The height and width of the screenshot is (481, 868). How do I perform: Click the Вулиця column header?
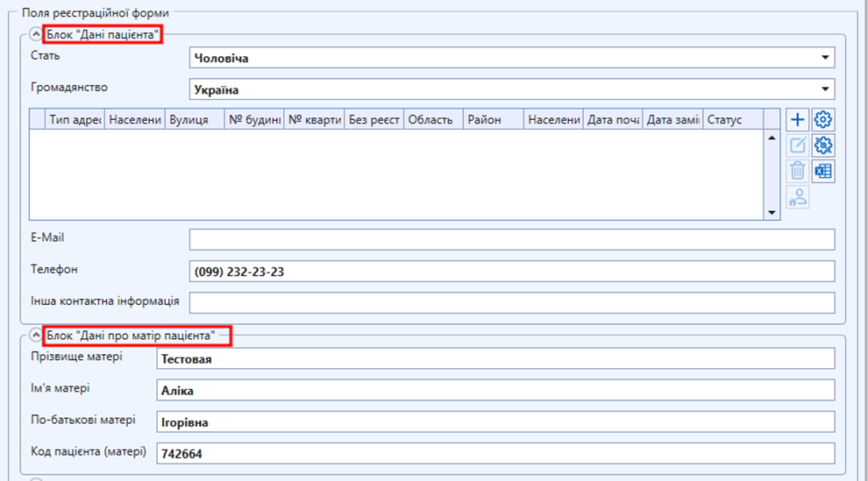(195, 119)
